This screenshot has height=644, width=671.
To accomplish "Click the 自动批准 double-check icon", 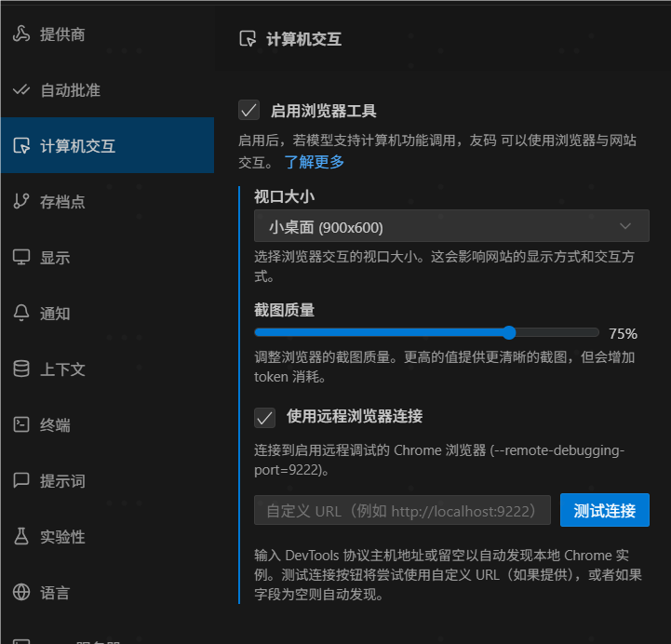I will [21, 90].
